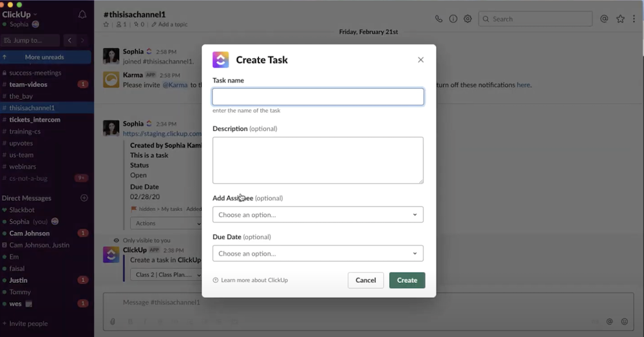Open mentions with the @ header icon
The image size is (644, 337).
click(x=604, y=19)
